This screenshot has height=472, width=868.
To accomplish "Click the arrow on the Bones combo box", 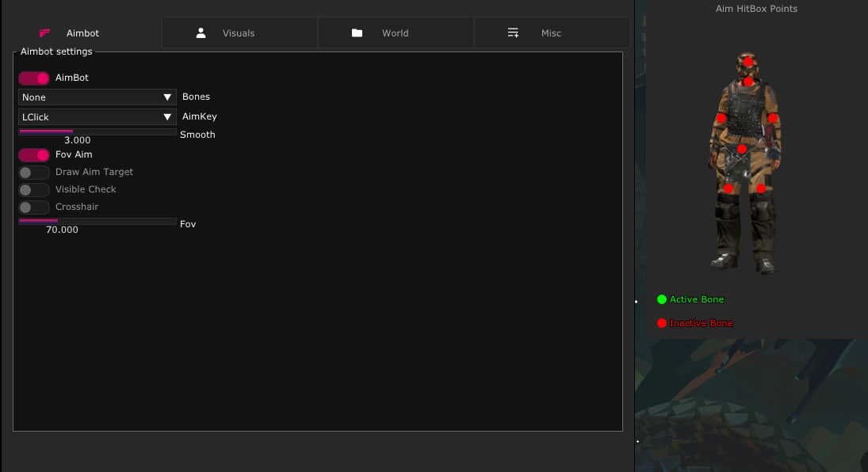I will point(167,97).
